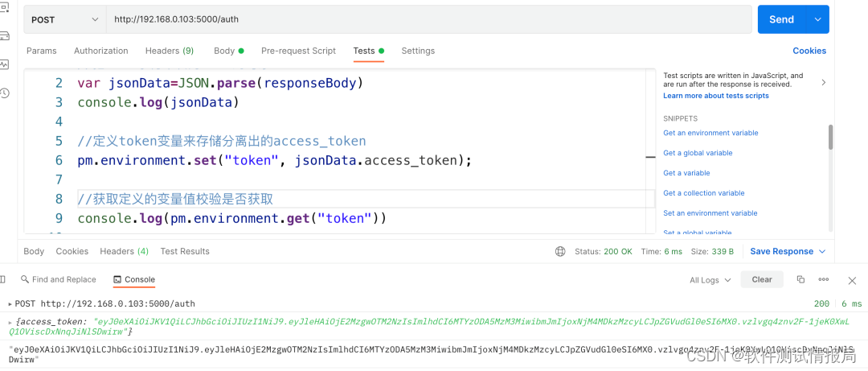
Task: Click the copy console logs icon
Action: click(800, 279)
